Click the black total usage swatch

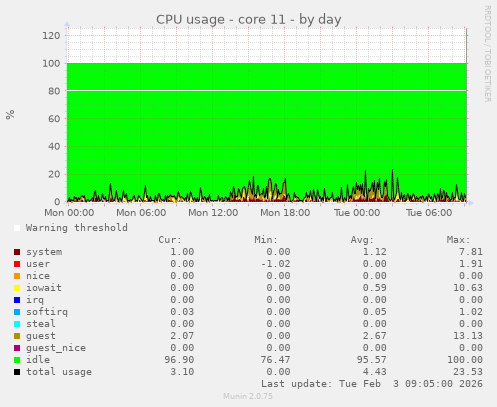pos(17,372)
